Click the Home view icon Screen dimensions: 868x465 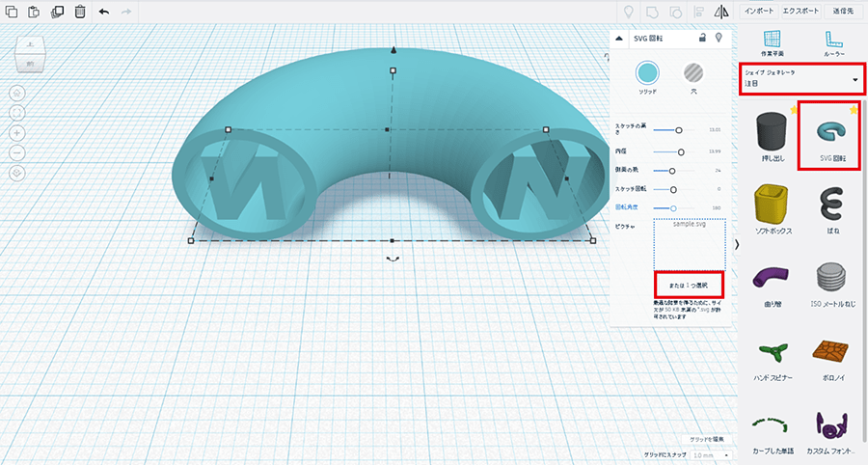tap(17, 93)
